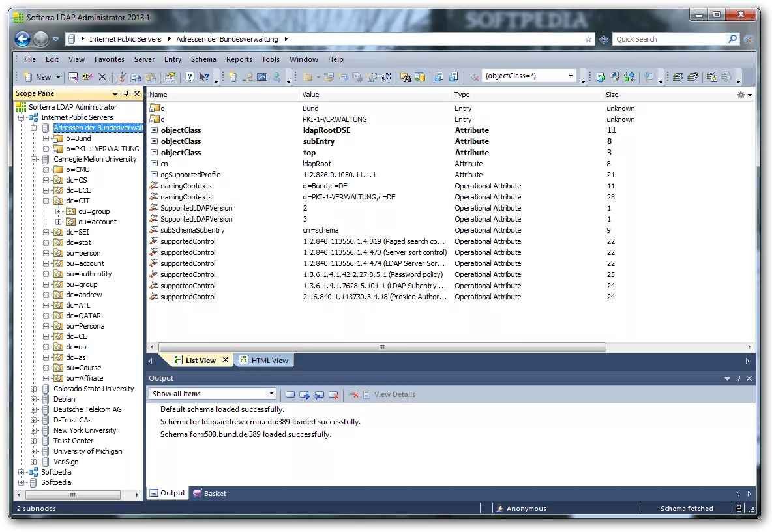Collapse Internet Public Servers node
This screenshot has width=774, height=532.
click(x=22, y=117)
